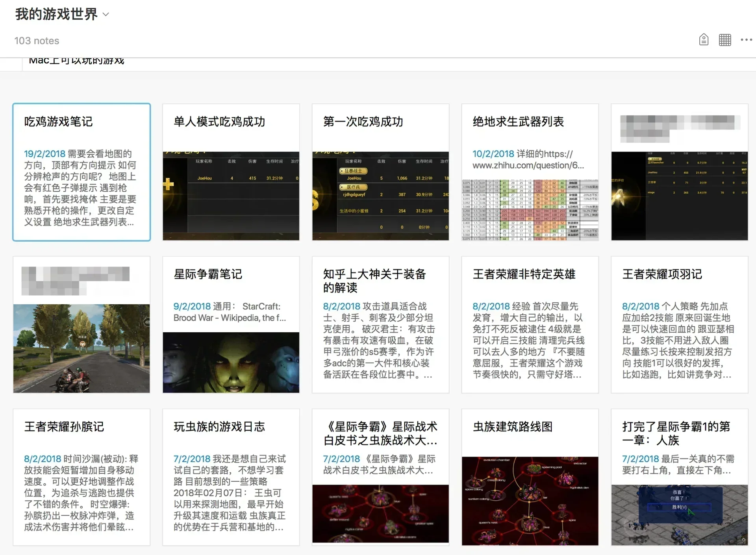Click the 我的游戏世界 notebook title
The width and height of the screenshot is (756, 555).
[x=56, y=14]
